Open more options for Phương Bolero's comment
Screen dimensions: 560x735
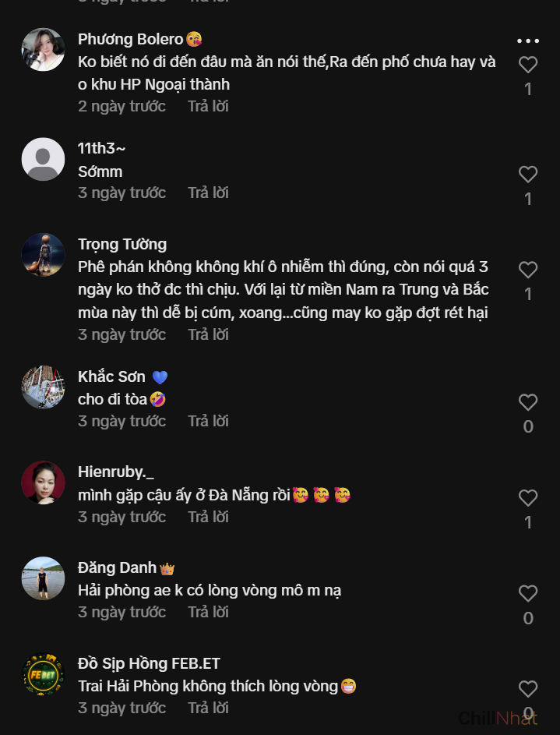(x=528, y=41)
